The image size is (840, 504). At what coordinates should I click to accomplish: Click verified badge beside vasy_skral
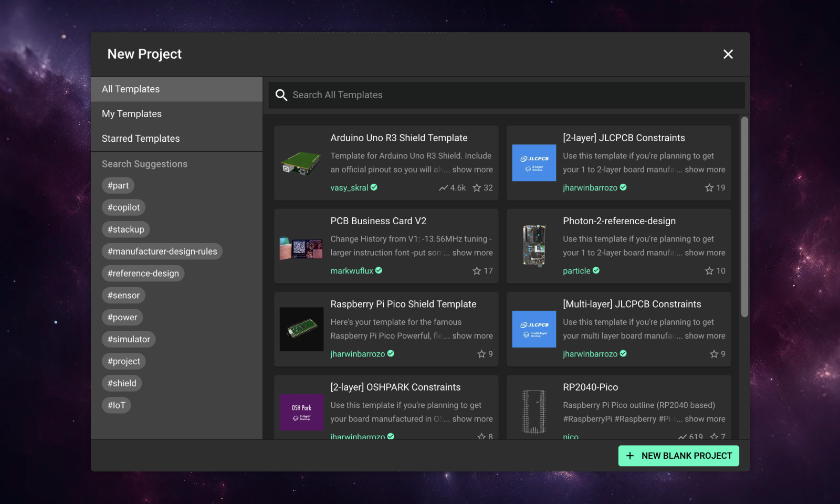click(374, 187)
